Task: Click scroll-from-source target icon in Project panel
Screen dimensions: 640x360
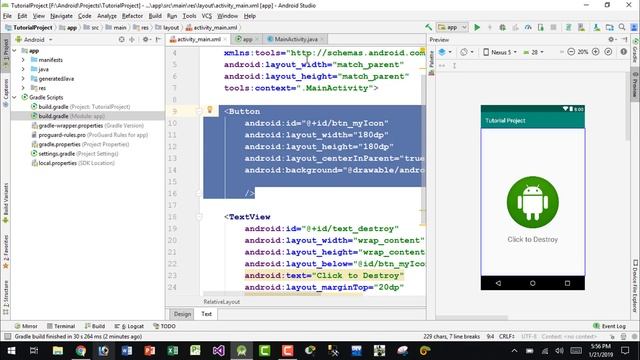Action: coord(121,40)
